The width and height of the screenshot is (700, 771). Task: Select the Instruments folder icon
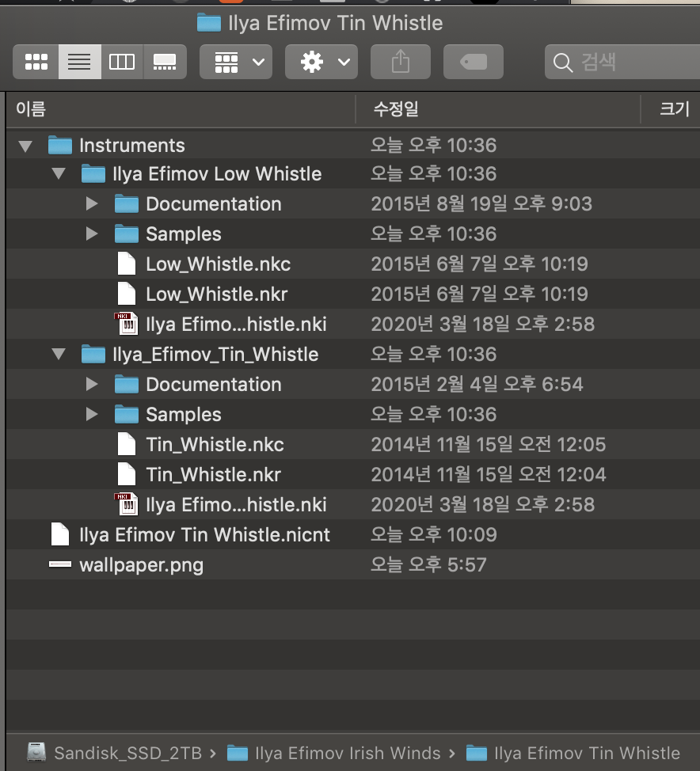click(60, 145)
